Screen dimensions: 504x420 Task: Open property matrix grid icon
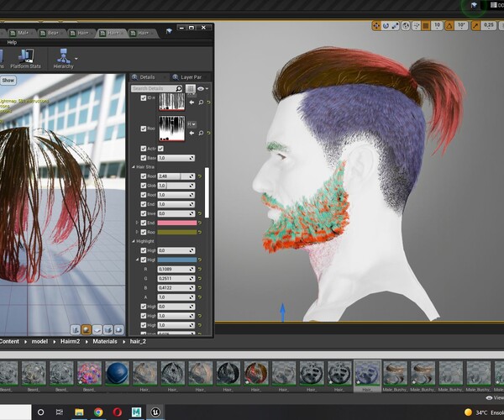click(191, 88)
